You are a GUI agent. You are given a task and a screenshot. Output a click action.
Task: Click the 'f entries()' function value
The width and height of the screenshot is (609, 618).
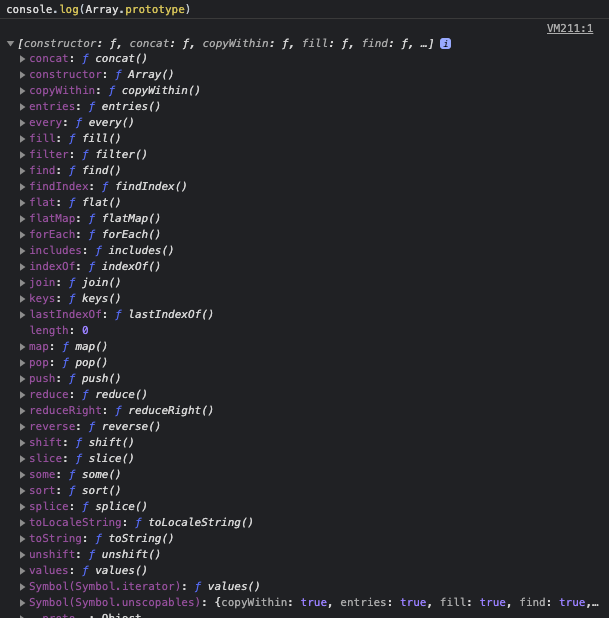pos(124,107)
